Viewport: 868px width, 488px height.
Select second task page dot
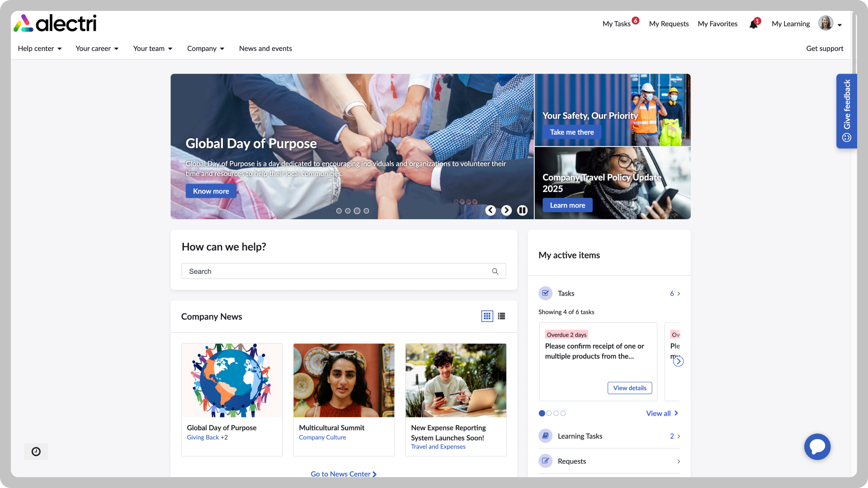pyautogui.click(x=549, y=413)
